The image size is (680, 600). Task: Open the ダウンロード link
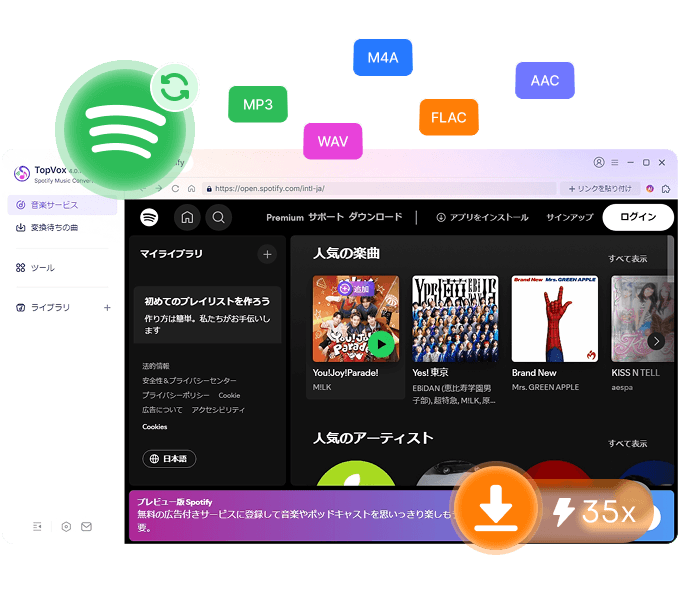tap(375, 217)
